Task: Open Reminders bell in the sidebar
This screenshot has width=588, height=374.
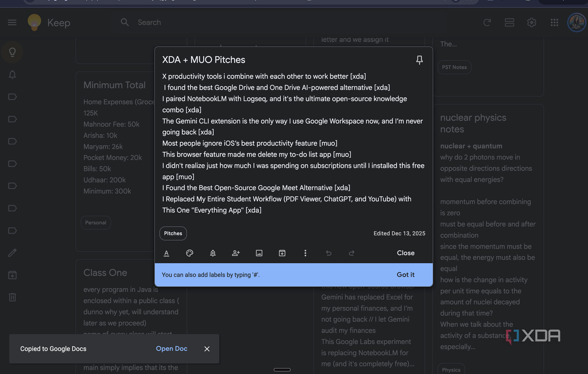Action: (12, 74)
